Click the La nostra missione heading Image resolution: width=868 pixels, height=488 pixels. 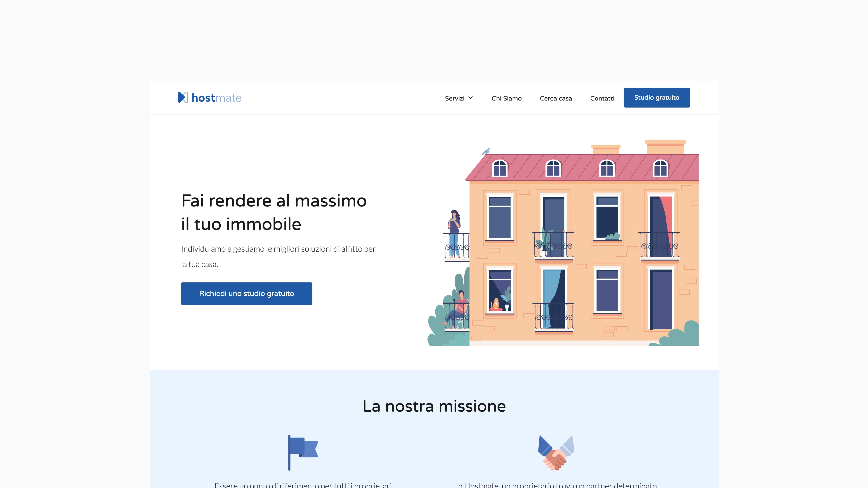point(434,406)
